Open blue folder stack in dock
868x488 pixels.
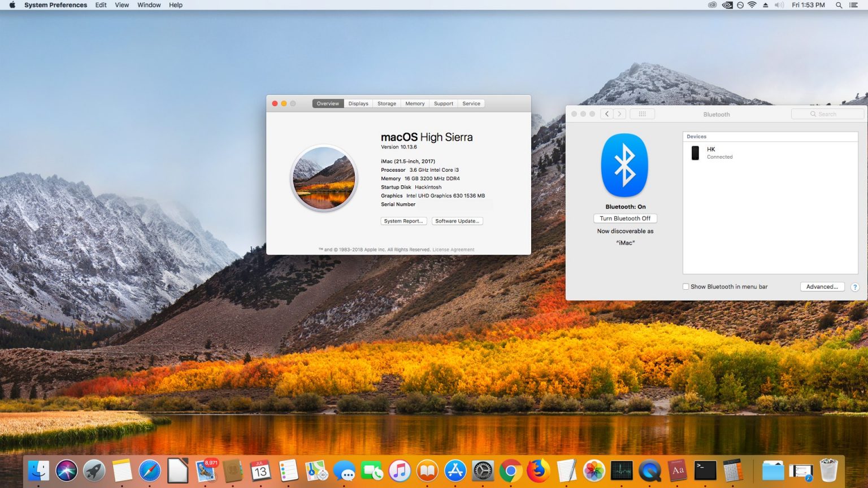[x=772, y=470]
